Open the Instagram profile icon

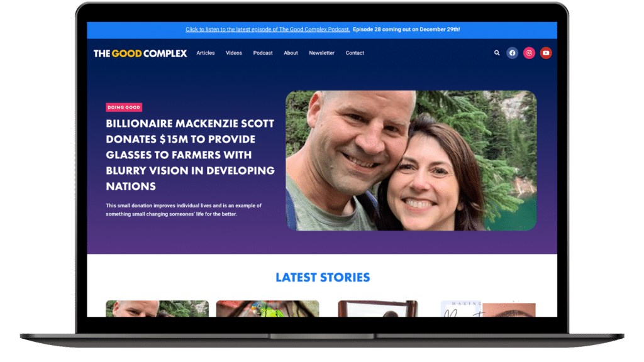(x=529, y=53)
